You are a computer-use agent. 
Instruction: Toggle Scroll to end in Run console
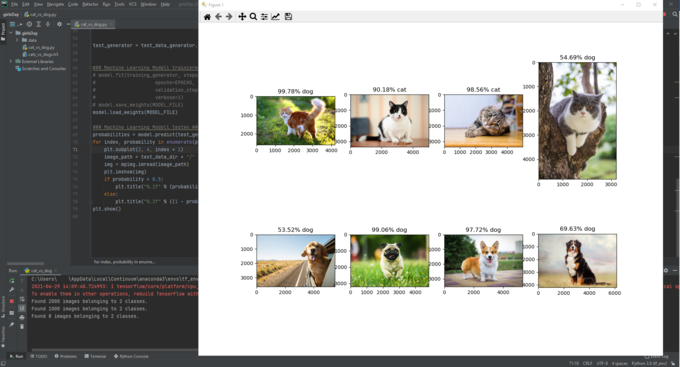point(22,308)
